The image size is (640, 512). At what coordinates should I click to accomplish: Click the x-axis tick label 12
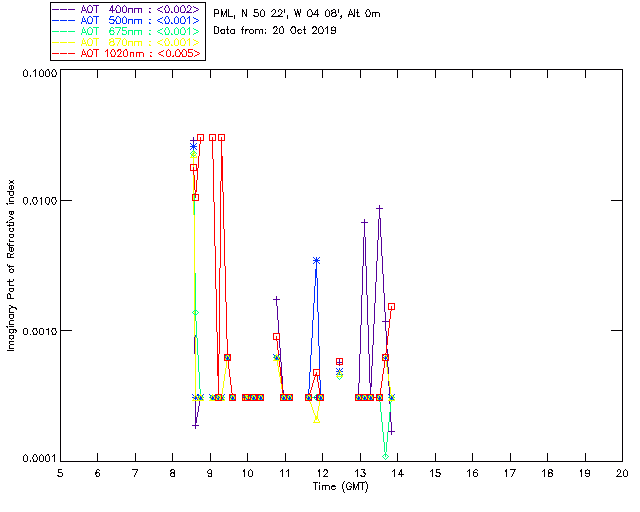(322, 474)
